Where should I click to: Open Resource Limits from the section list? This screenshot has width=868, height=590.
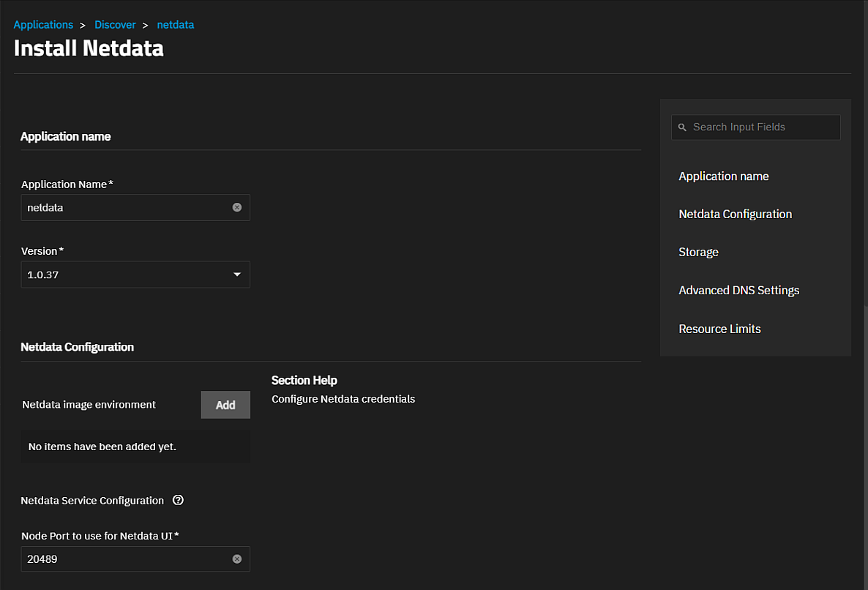click(x=719, y=329)
